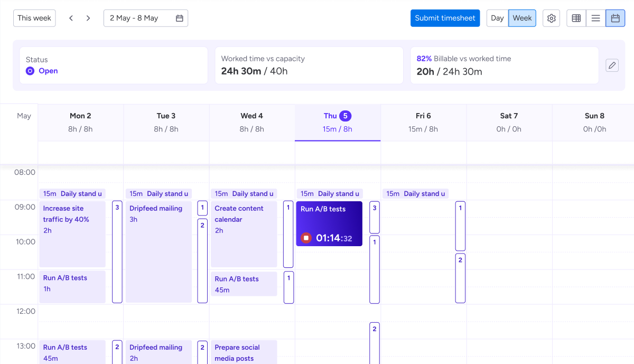Stop the running Run A/B tests timer
The image size is (634, 364).
(305, 238)
